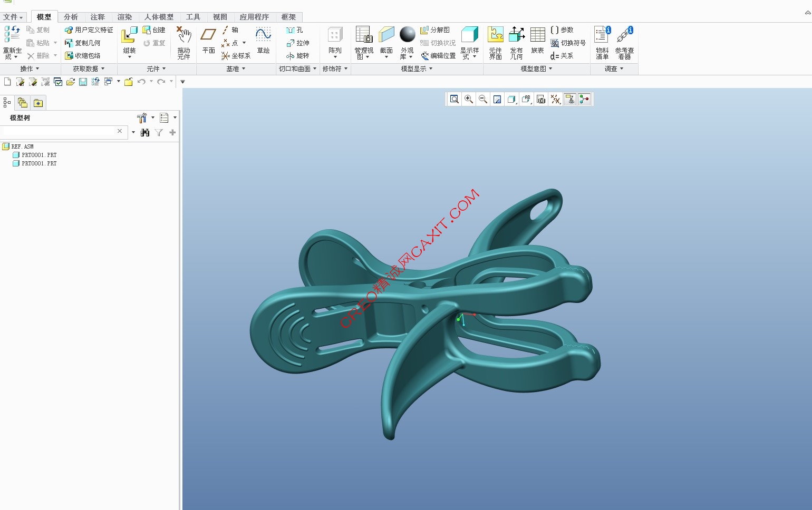Click Parameters (参数) button
This screenshot has height=510, width=812.
coord(562,30)
